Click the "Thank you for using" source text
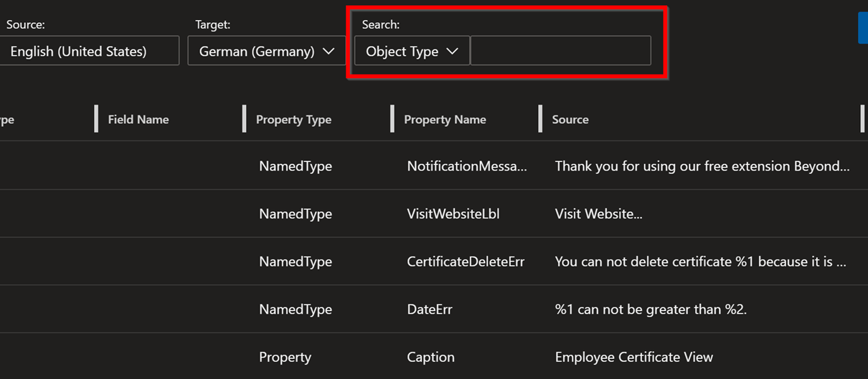 click(x=702, y=166)
